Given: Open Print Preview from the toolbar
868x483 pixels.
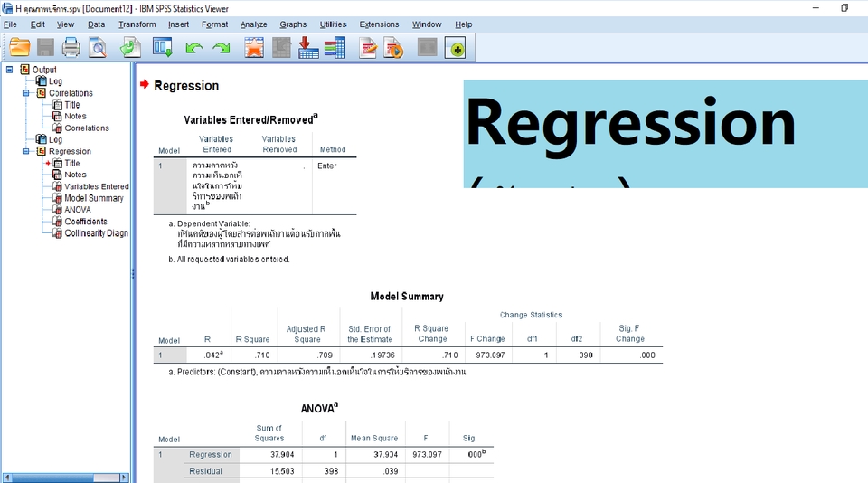Looking at the screenshot, I should click(x=98, y=47).
